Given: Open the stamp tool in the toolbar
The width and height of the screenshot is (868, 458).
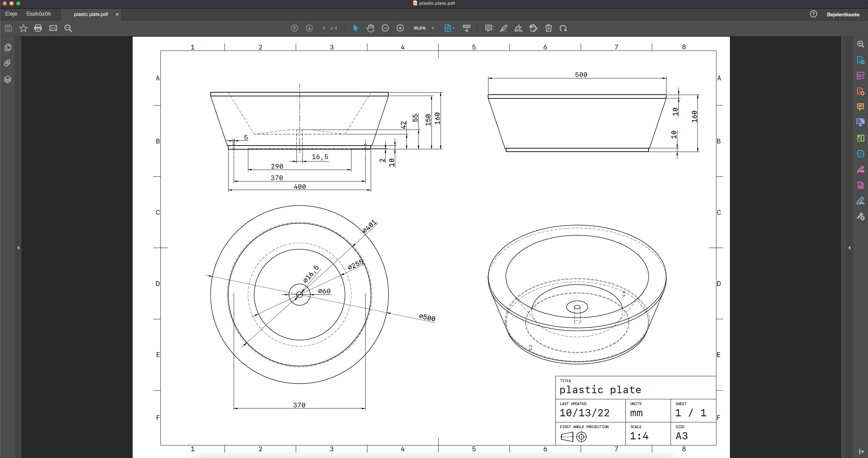Looking at the screenshot, I should click(x=534, y=28).
